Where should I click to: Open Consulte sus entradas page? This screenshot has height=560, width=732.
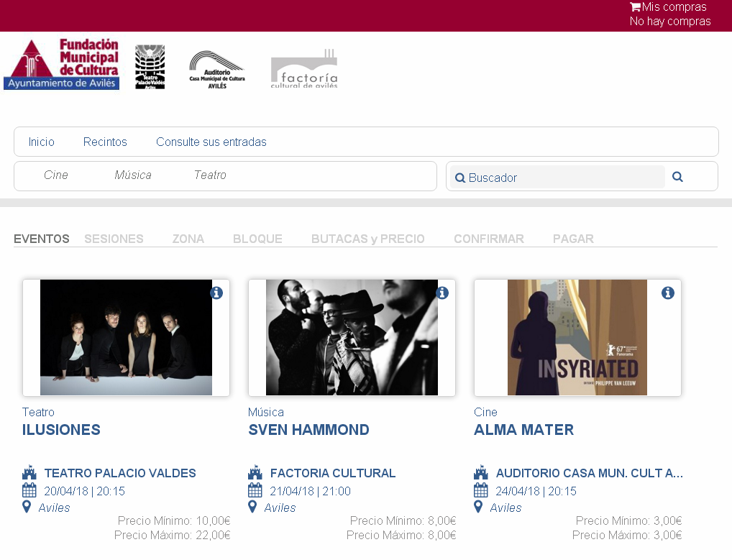coord(211,142)
